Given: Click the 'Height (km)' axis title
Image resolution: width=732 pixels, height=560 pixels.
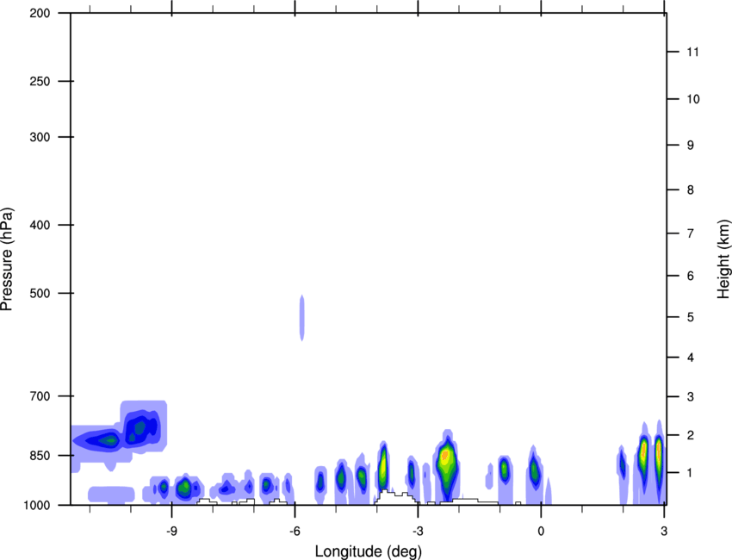Looking at the screenshot, I should (x=723, y=259).
